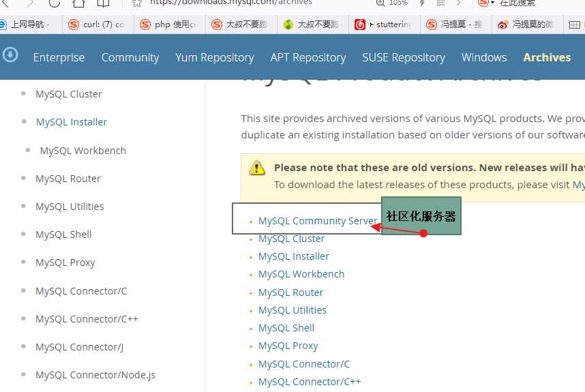The image size is (585, 392).
Task: Open the curl: (7) bookmark
Action: [x=96, y=25]
